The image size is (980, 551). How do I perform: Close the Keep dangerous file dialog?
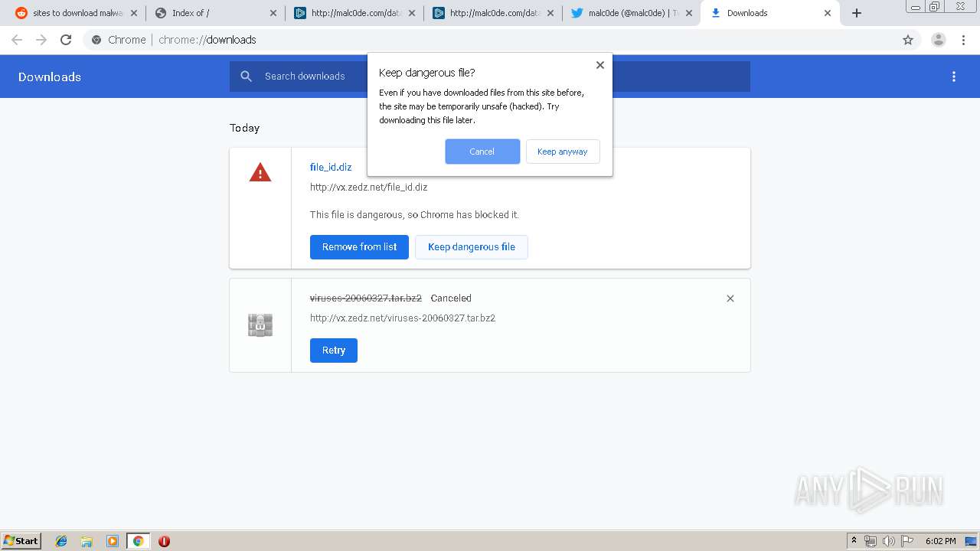coord(600,65)
